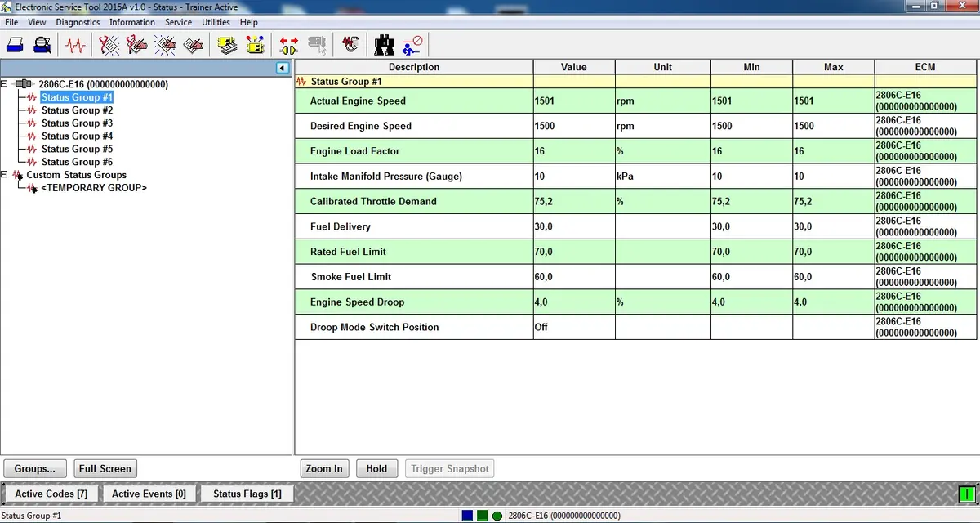Screen dimensions: 980x523
Task: Open the Service menu
Action: [x=178, y=22]
